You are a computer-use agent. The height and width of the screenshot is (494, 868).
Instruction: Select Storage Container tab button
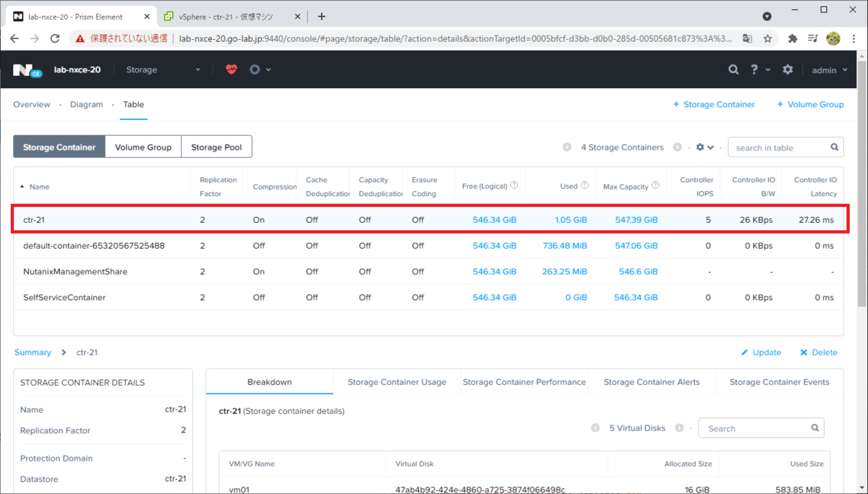[x=59, y=147]
